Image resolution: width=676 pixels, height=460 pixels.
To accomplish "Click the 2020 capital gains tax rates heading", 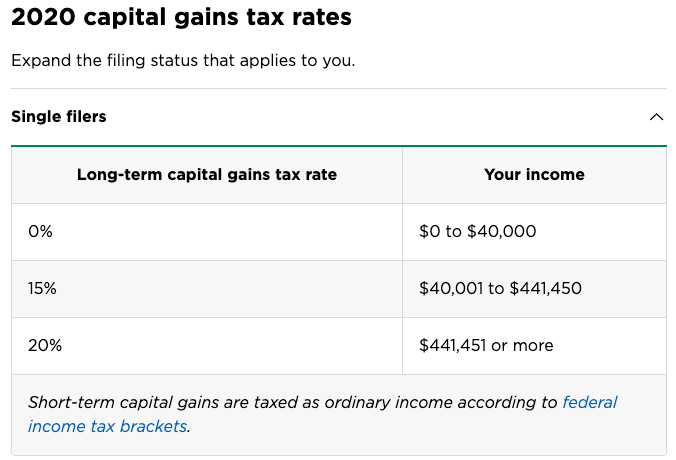I will tap(182, 18).
